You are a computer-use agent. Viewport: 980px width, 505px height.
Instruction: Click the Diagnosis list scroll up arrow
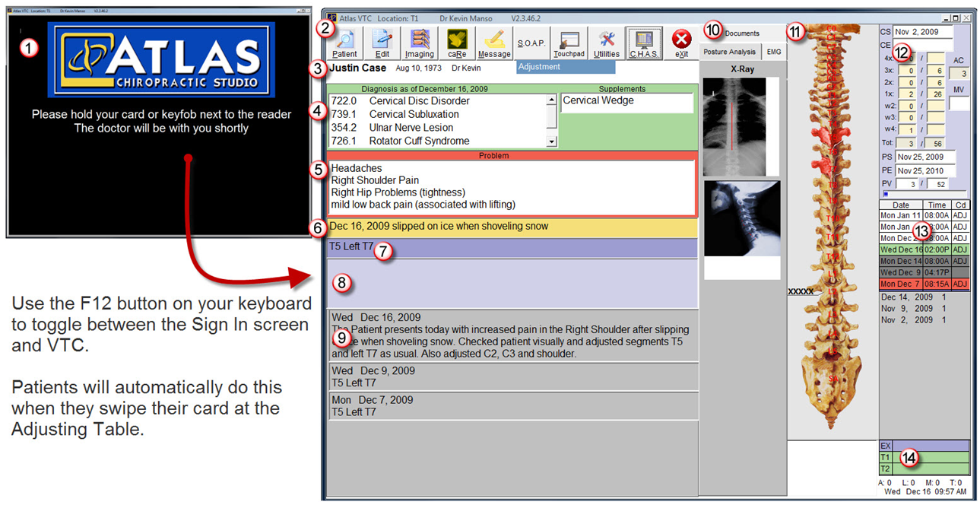pos(552,100)
